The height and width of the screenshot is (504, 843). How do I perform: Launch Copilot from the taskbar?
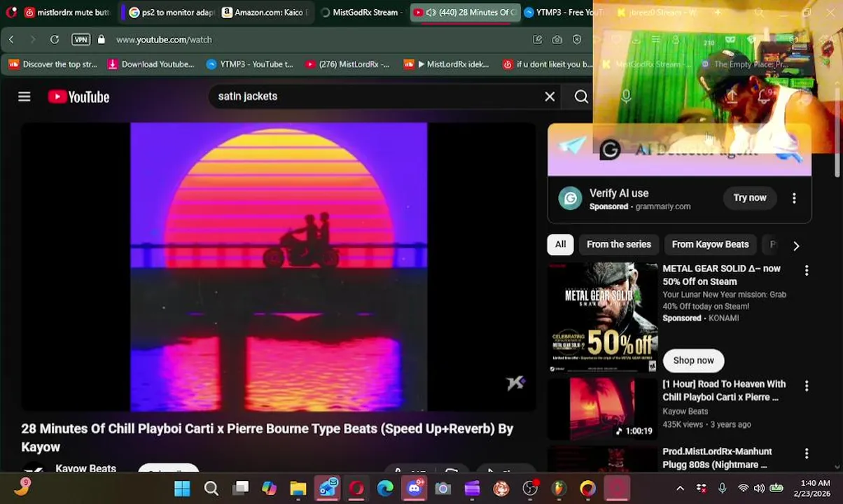coord(269,488)
